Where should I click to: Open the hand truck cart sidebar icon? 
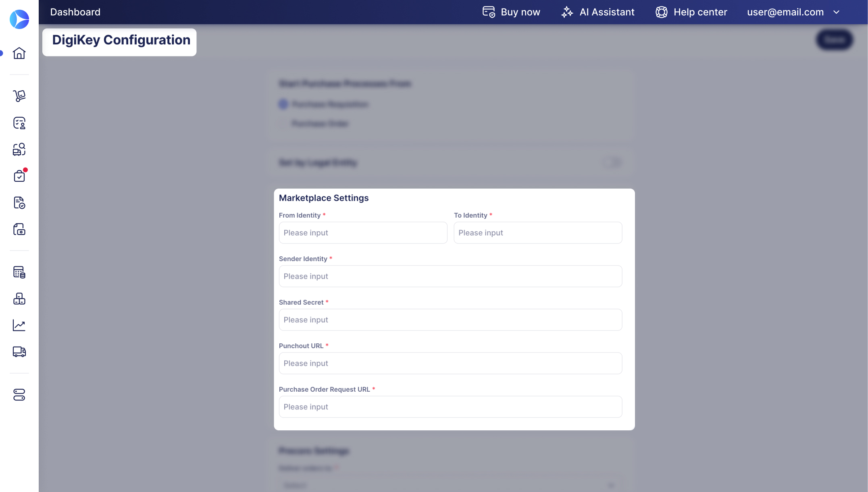click(19, 96)
